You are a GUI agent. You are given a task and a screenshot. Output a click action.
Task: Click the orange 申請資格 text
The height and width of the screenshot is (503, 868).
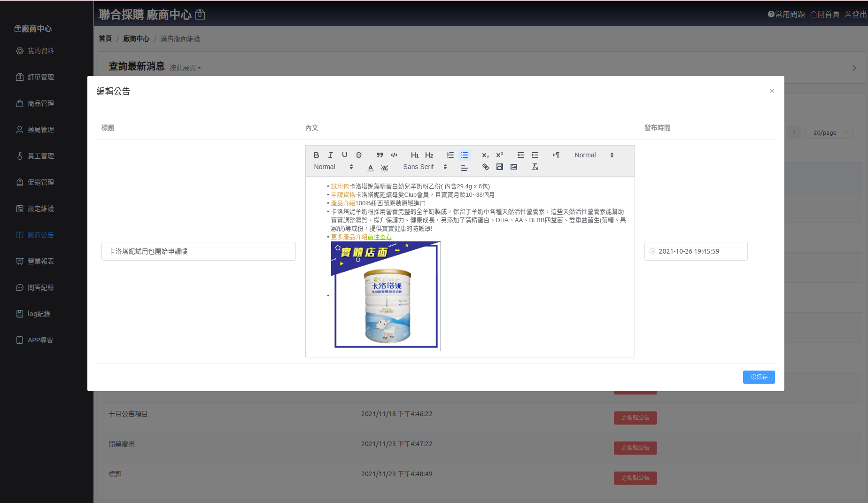(x=343, y=195)
